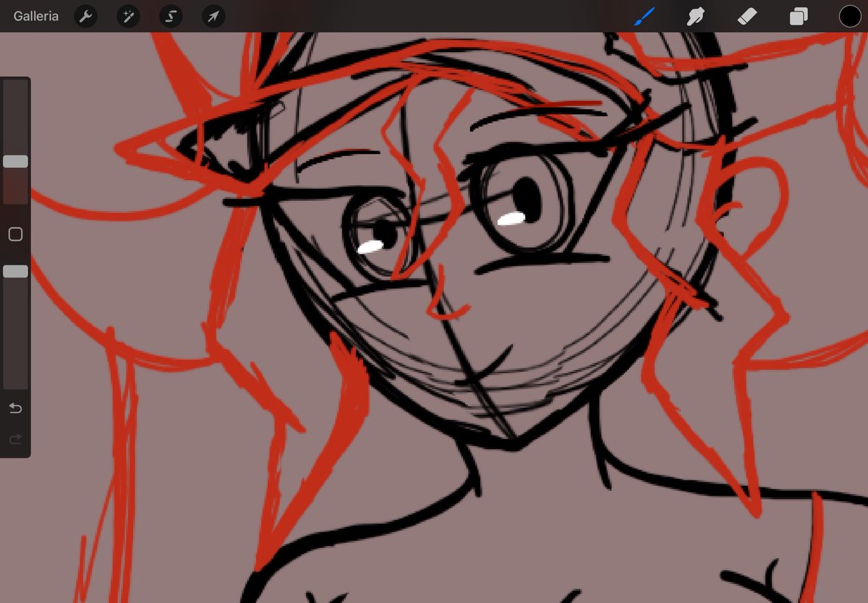
Task: Activate the Selection S-shaped tool
Action: click(x=171, y=16)
